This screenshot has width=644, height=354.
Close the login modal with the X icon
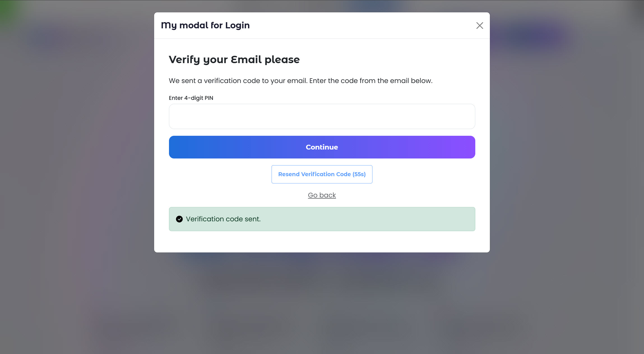479,26
